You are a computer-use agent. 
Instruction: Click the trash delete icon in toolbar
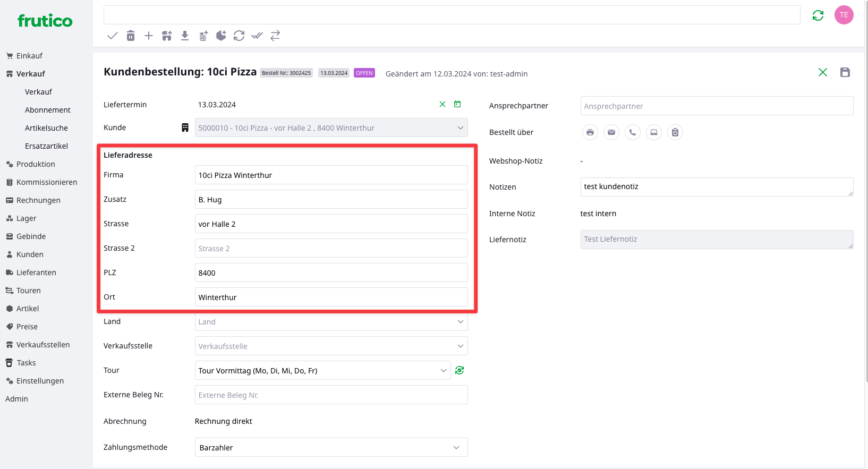click(131, 36)
